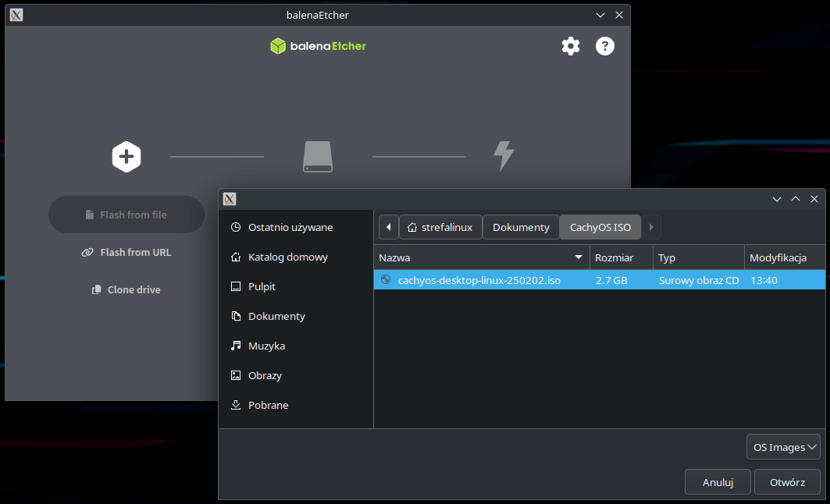Click the music note icon beside Muzyka

(236, 346)
